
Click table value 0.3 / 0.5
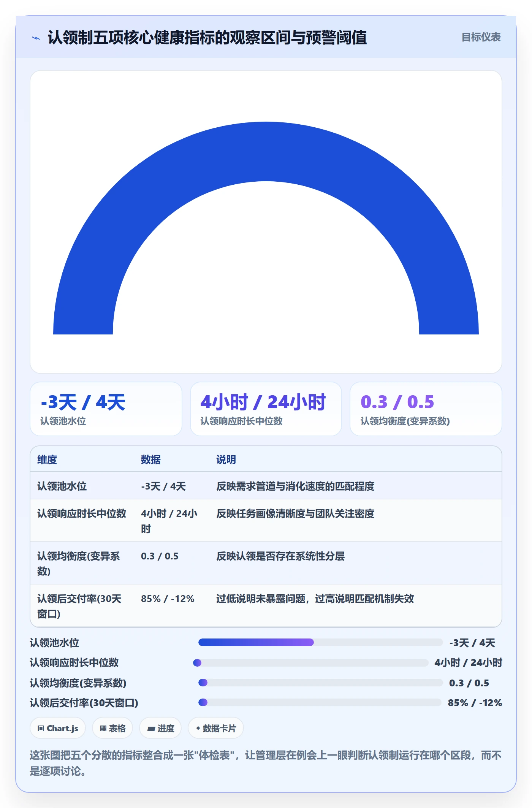(x=160, y=556)
